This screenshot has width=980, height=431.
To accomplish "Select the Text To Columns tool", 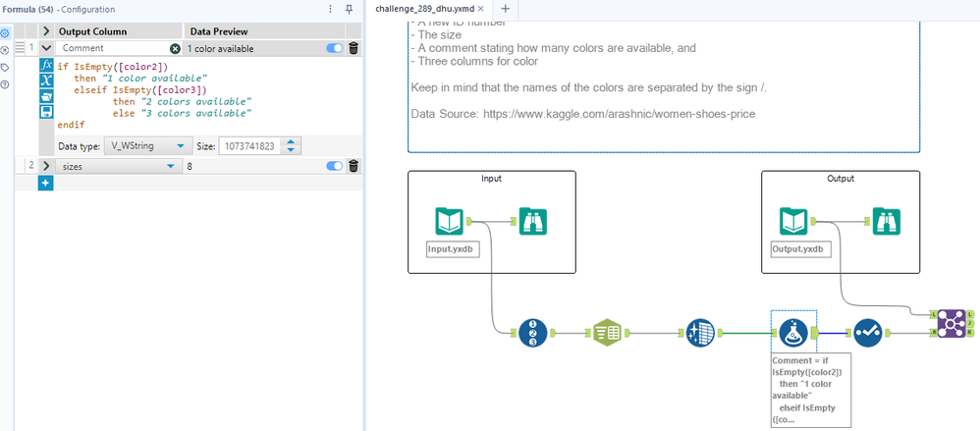I will point(608,333).
